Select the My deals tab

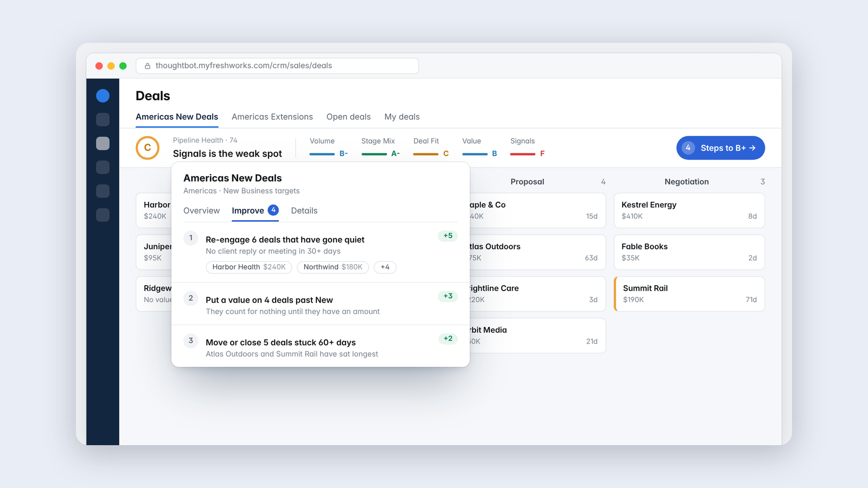point(402,117)
